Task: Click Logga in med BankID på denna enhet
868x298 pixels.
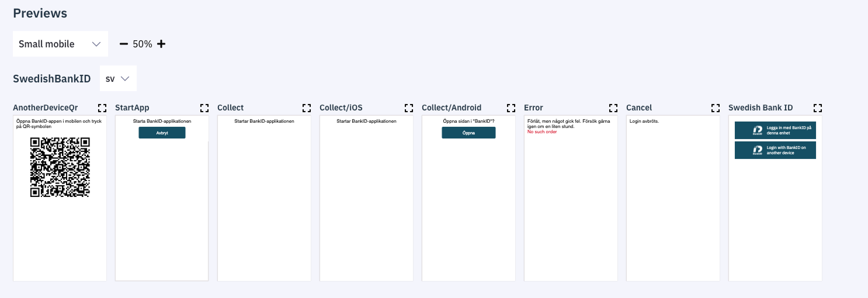Action: tap(775, 130)
